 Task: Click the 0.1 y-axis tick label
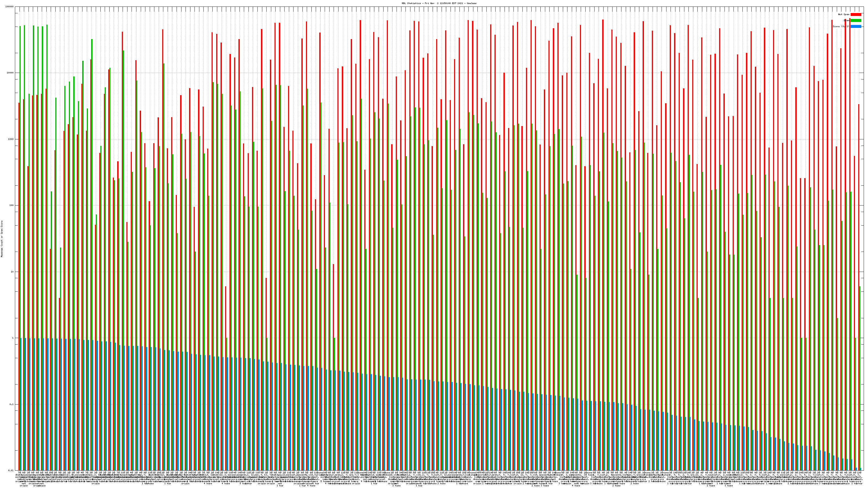pyautogui.click(x=12, y=404)
